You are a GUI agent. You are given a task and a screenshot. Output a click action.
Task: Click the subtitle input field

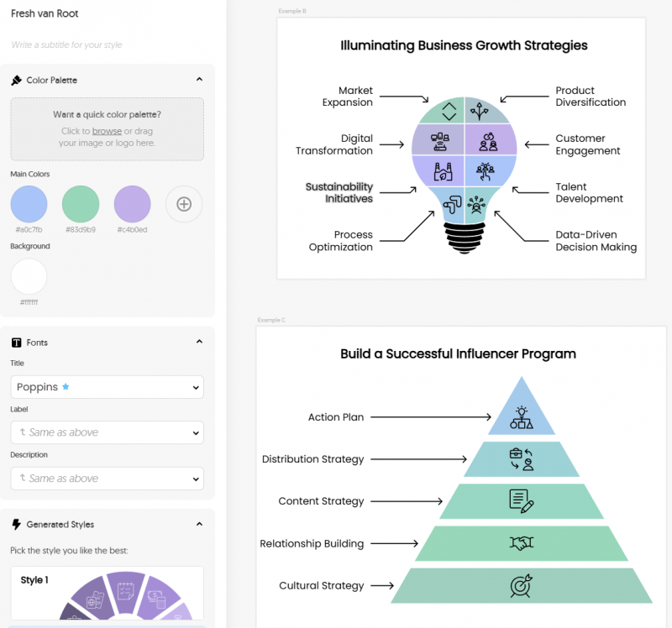point(107,44)
